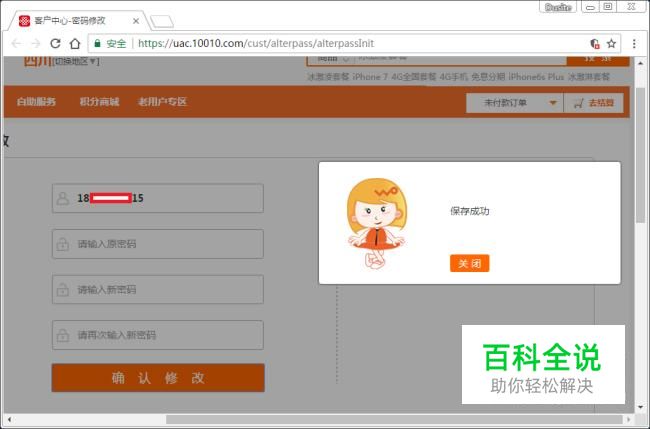Click the 关闭 button in the dialog
Viewport: 650px width, 429px height.
point(470,263)
